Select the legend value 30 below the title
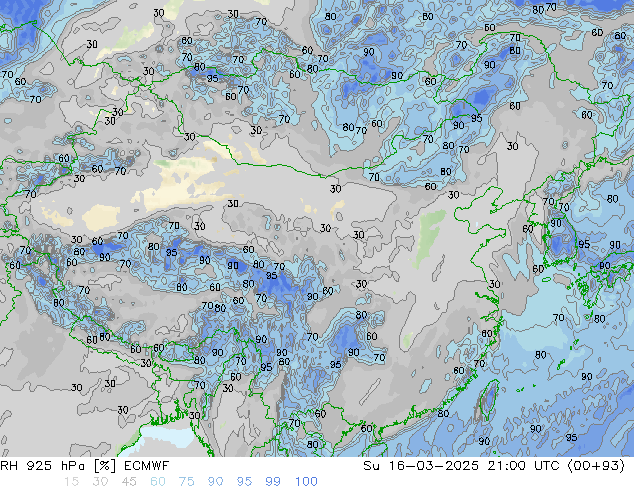Image resolution: width=634 pixels, height=490 pixels. tap(100, 482)
